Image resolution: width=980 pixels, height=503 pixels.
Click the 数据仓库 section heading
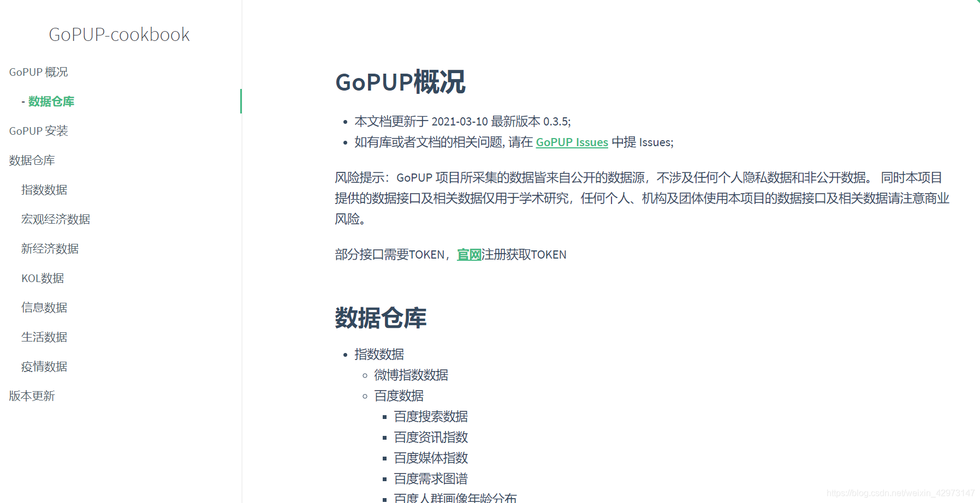[381, 318]
